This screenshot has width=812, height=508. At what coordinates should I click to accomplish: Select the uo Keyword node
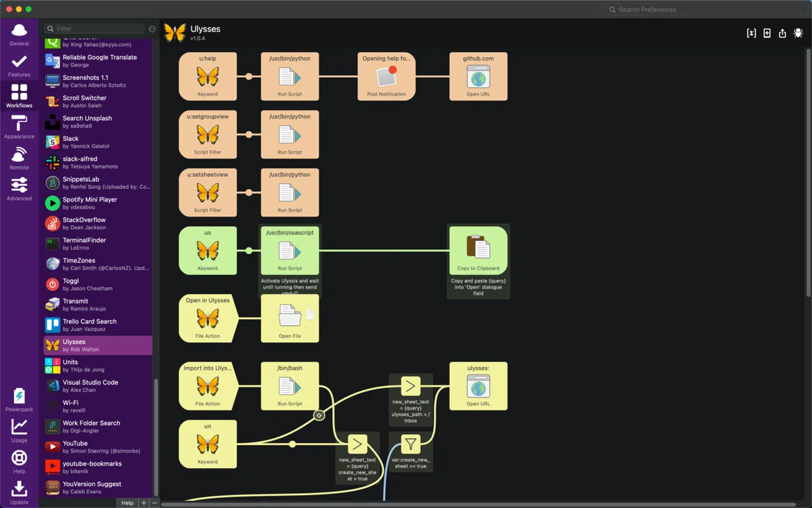(208, 251)
